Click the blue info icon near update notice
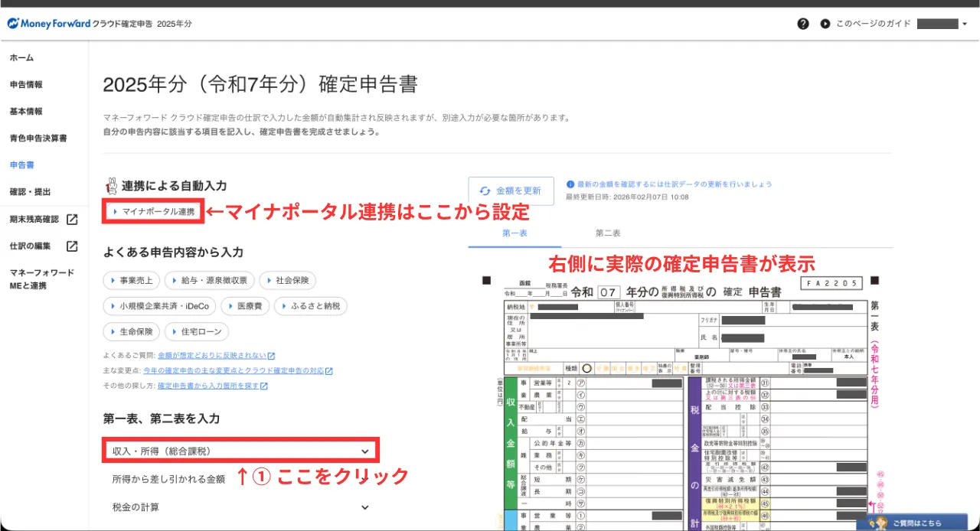 [x=570, y=184]
